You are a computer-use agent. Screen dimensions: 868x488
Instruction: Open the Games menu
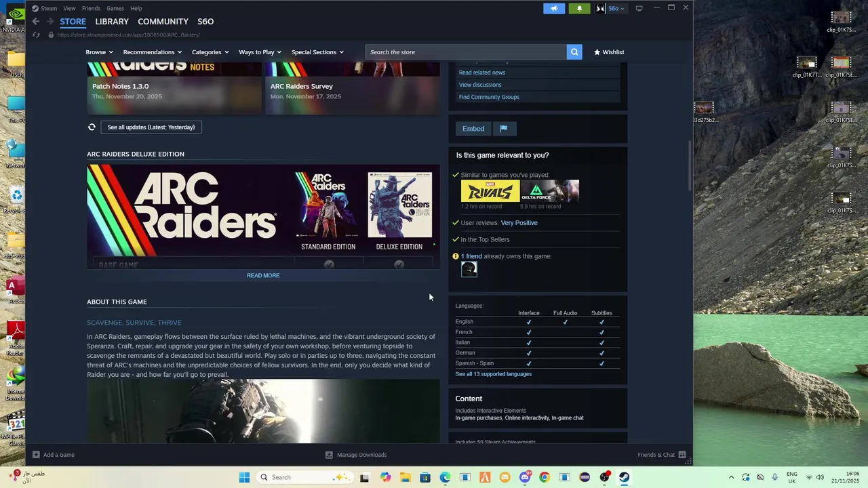(x=115, y=8)
